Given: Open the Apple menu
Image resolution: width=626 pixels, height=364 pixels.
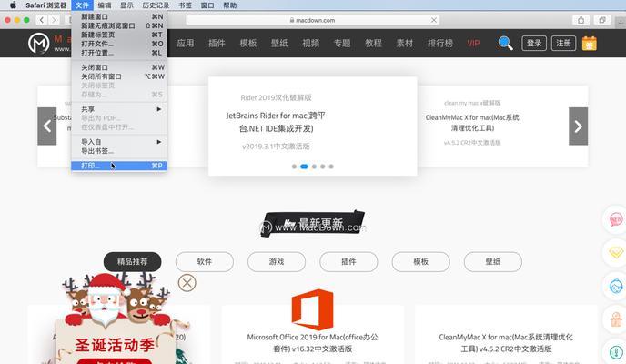Looking at the screenshot, I should 13,5.
